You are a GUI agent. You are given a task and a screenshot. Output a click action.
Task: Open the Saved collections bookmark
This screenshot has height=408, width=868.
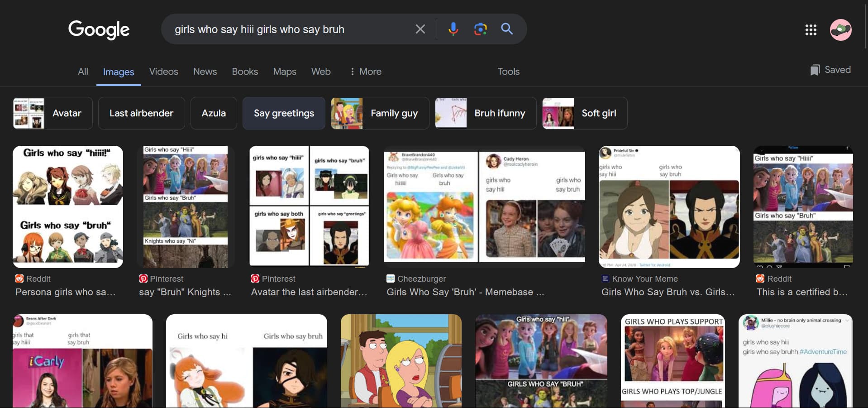(x=830, y=70)
